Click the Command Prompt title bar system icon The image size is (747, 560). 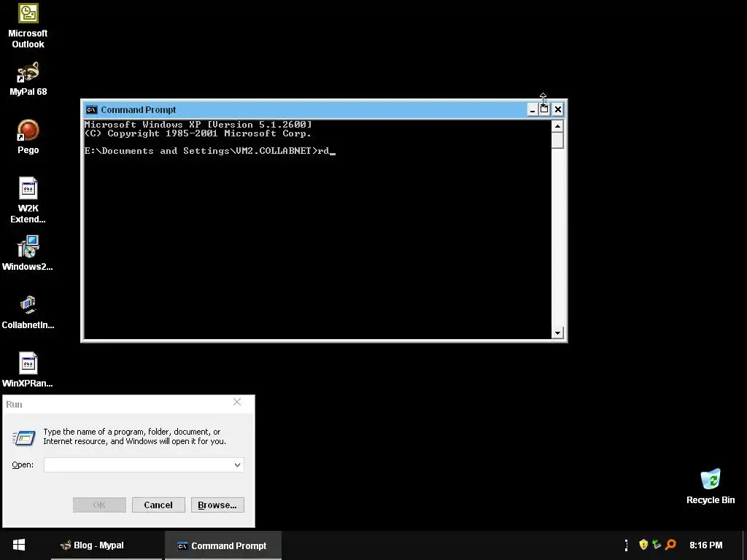(x=91, y=110)
